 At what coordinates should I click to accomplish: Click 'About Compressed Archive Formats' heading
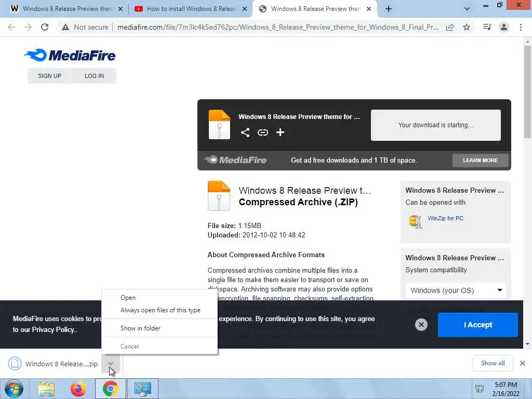[x=266, y=255]
